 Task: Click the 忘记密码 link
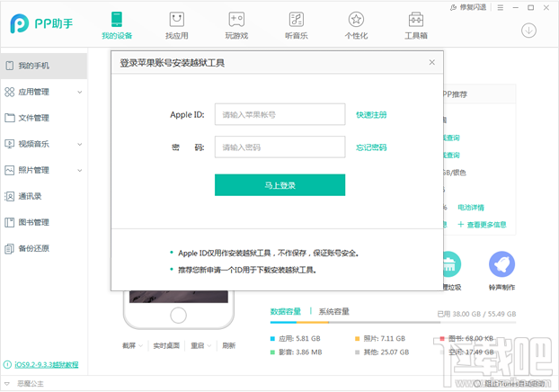point(371,147)
